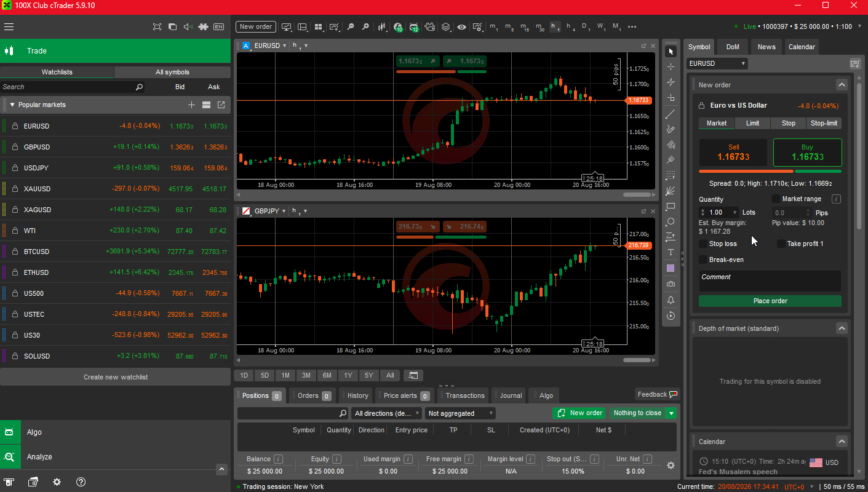Select the W1 timeframe
868x492 pixels.
(601, 27)
